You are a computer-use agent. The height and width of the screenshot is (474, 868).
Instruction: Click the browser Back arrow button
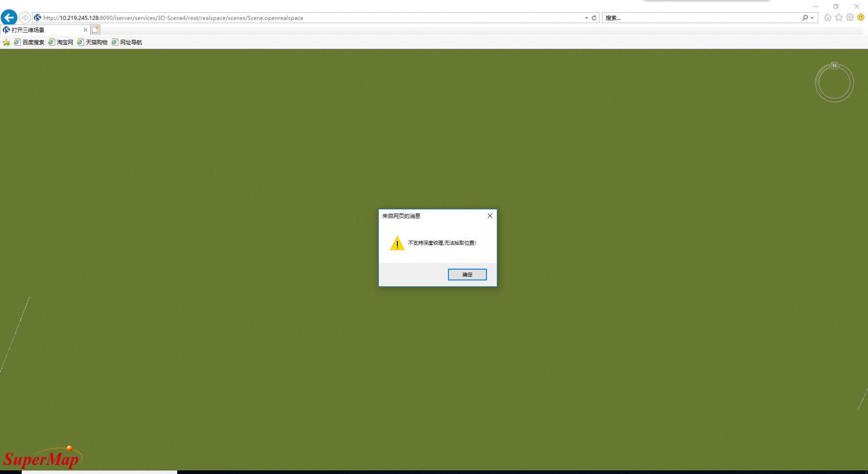coord(9,18)
